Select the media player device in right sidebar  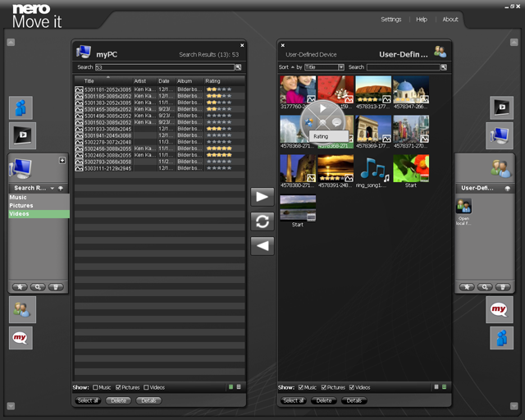501,107
